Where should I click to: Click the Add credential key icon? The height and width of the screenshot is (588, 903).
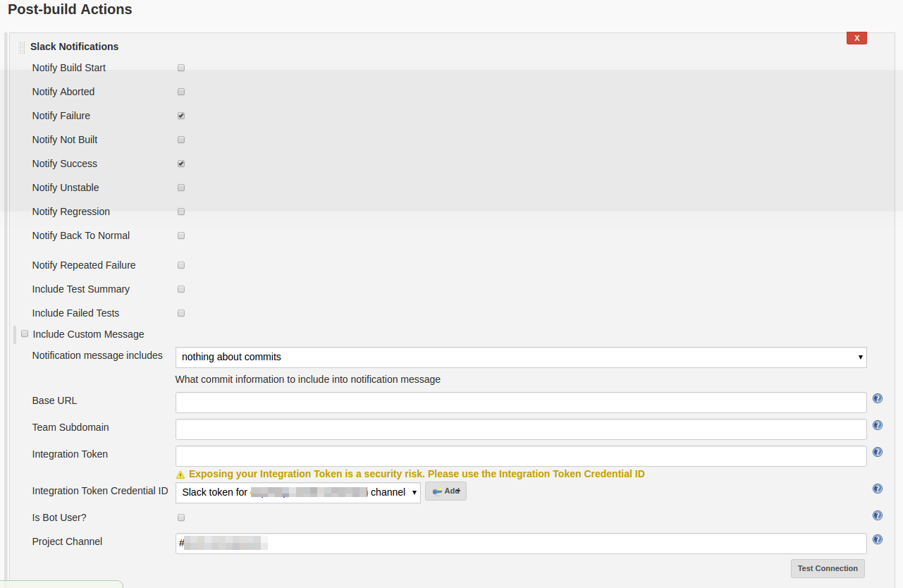[446, 491]
